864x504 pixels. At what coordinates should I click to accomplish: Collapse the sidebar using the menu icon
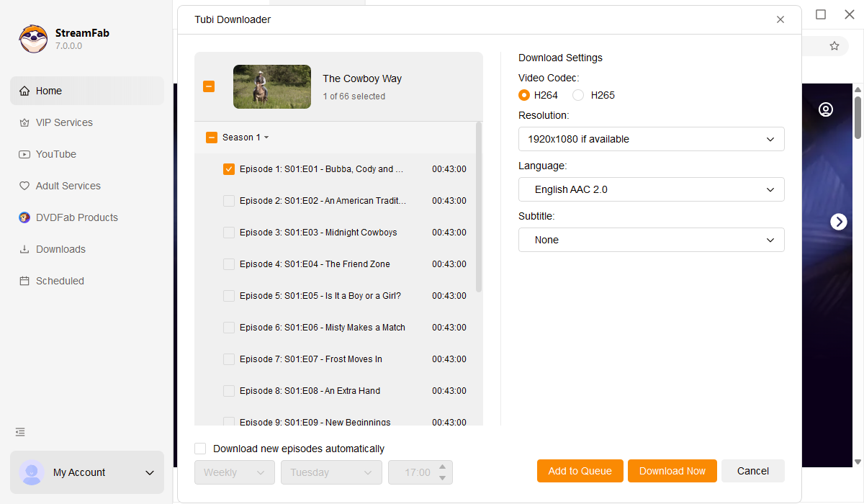20,432
